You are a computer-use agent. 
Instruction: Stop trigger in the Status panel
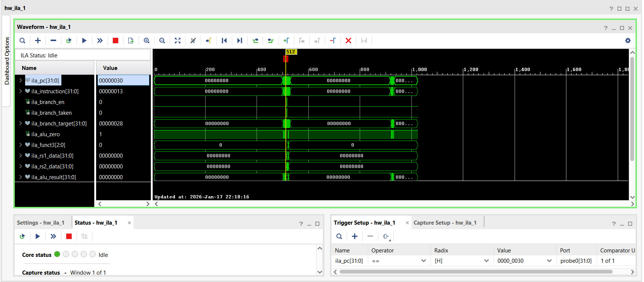[x=69, y=236]
